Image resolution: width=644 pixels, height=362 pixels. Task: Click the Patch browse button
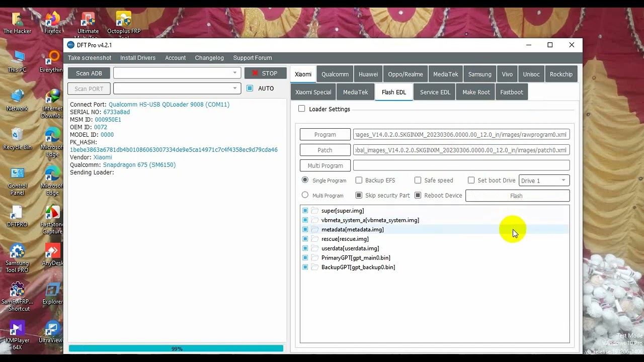click(325, 150)
